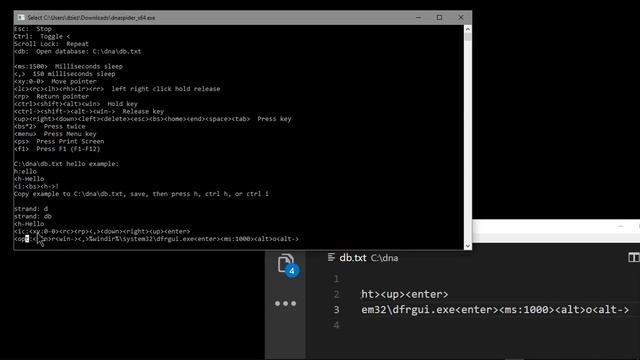This screenshot has width=640, height=360.
Task: Open the three-dots more actions in the sidebar
Action: coord(285,303)
